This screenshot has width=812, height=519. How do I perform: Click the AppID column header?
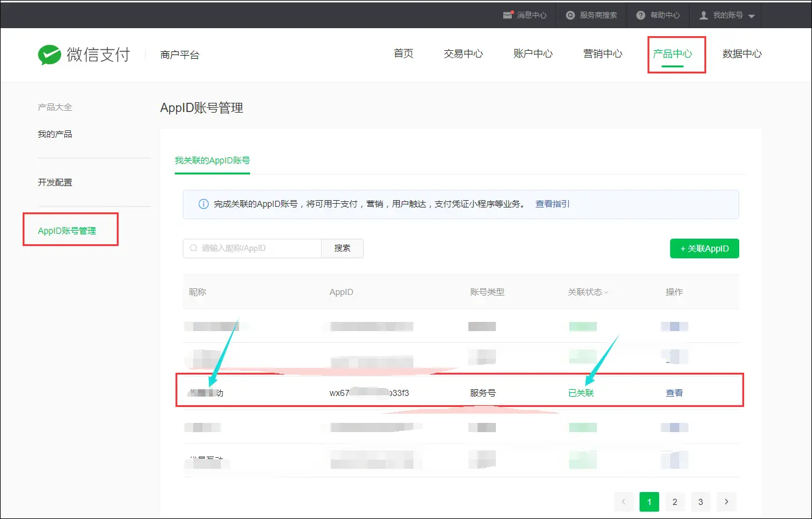(x=341, y=292)
